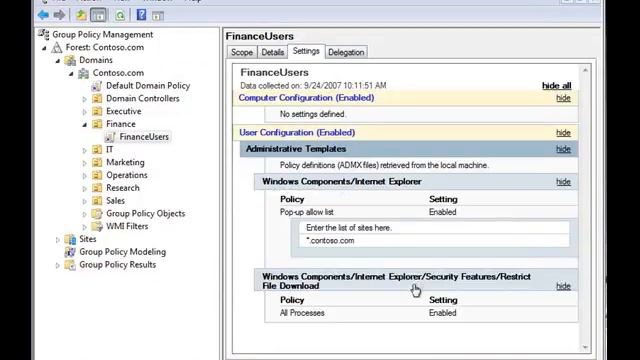Click the IT OU icon
640x360 pixels.
[97, 149]
